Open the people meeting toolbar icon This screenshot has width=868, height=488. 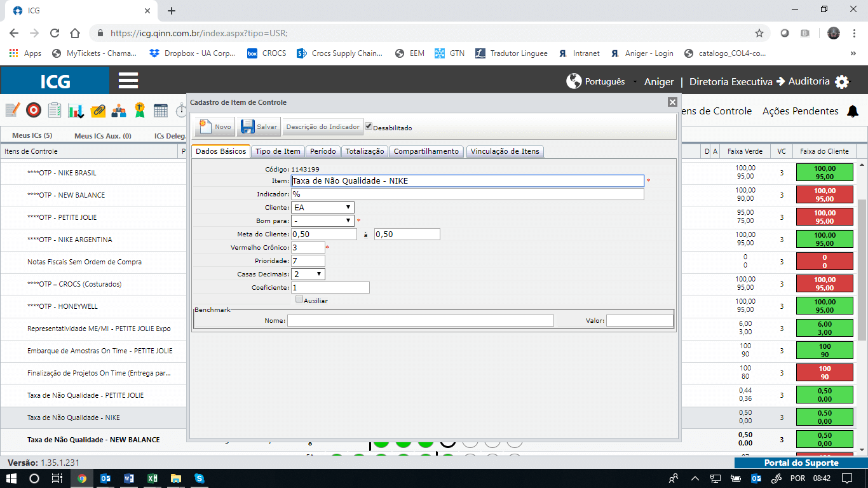click(118, 110)
